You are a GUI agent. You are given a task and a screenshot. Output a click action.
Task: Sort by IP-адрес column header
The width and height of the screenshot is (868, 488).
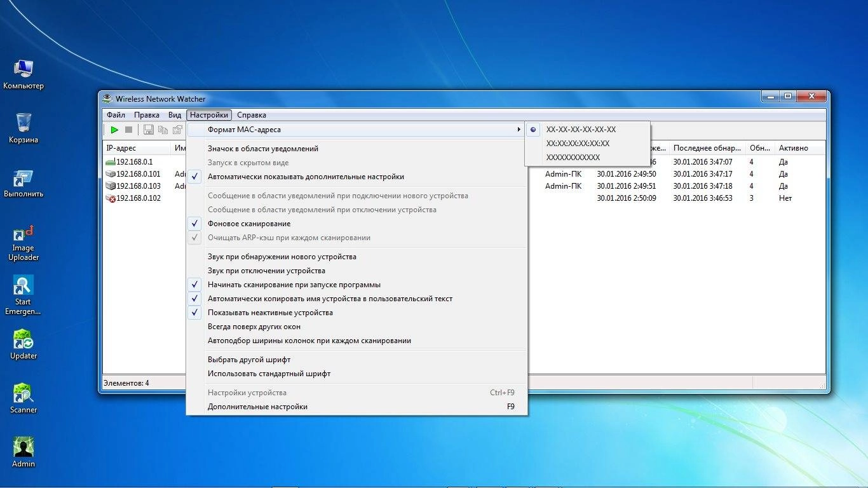(x=137, y=148)
